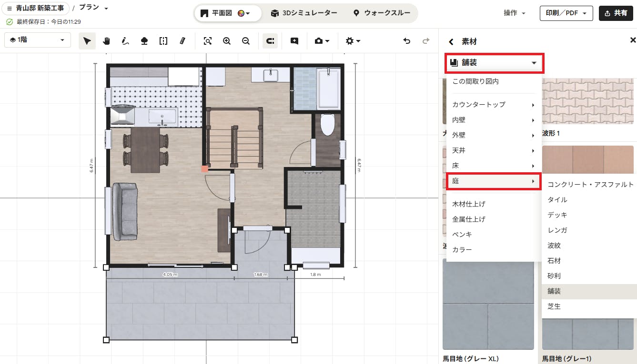Choose ペンキ from the menu
Viewport: 637px width, 364px height.
coord(494,235)
